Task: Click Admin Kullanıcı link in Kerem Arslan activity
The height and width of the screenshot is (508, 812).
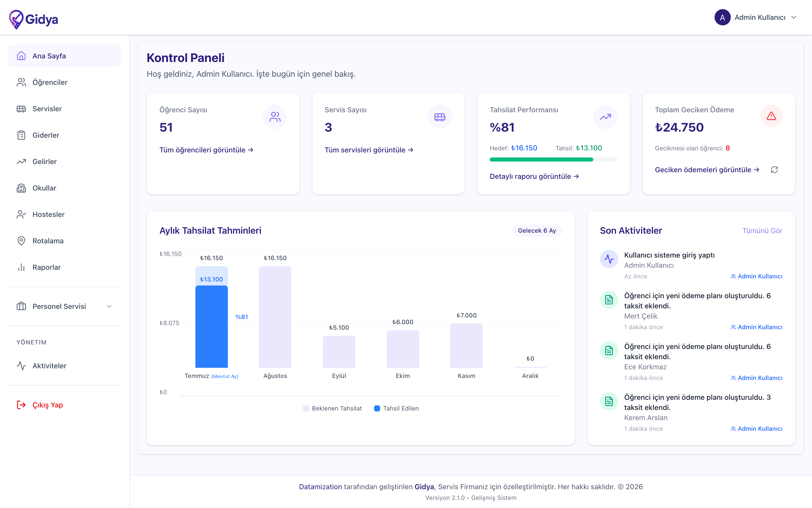Action: [756, 428]
